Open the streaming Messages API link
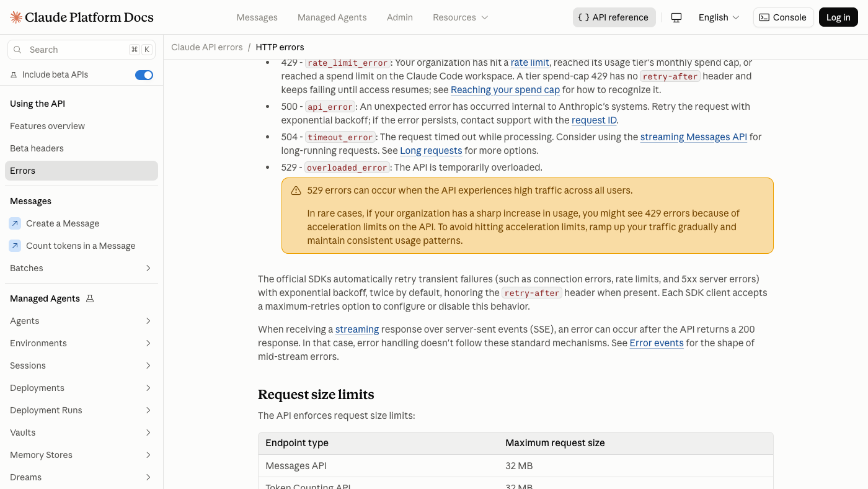This screenshot has height=489, width=868. coord(693,137)
